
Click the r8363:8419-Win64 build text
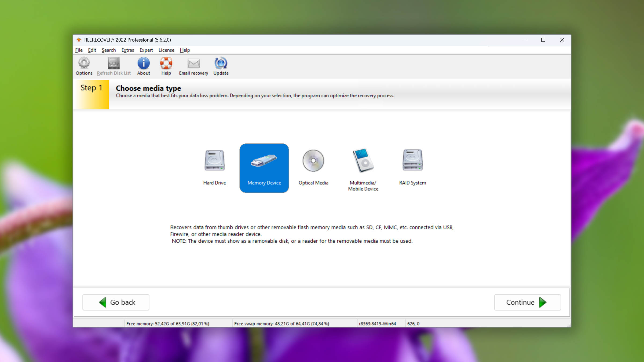tap(378, 324)
